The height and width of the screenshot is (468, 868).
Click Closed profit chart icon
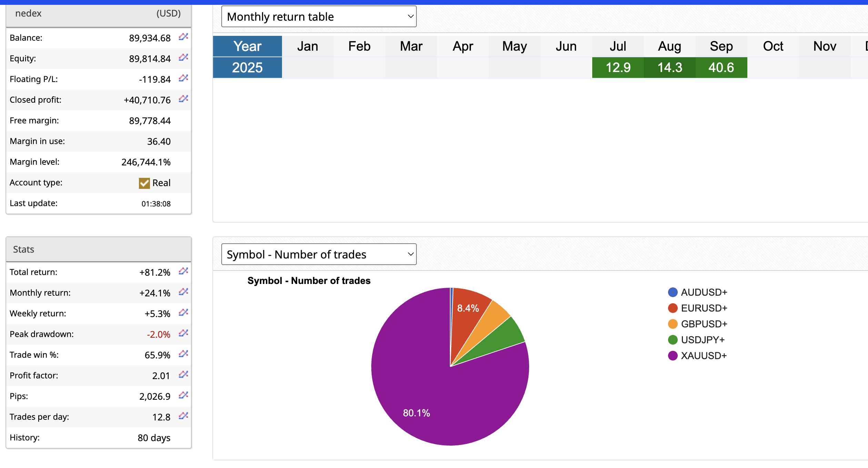coord(183,99)
